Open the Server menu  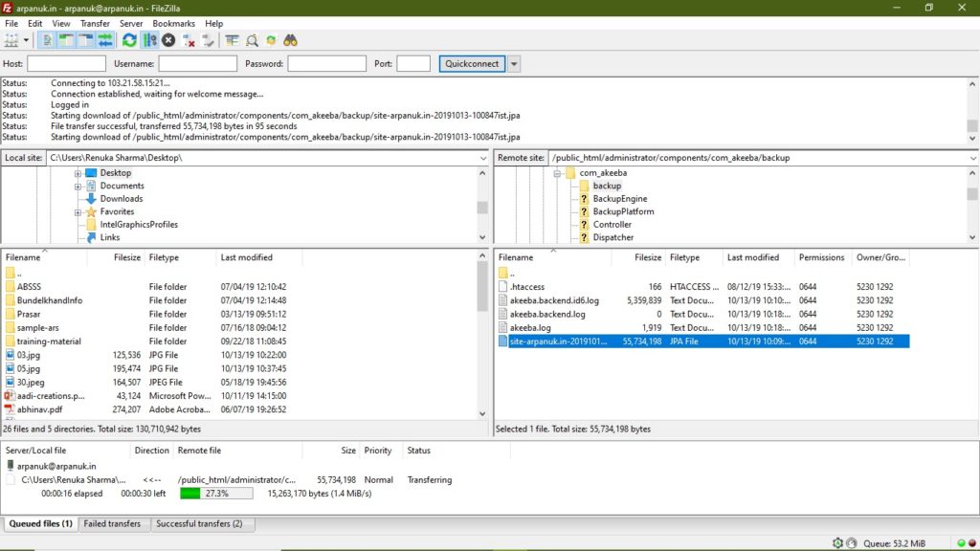[131, 24]
